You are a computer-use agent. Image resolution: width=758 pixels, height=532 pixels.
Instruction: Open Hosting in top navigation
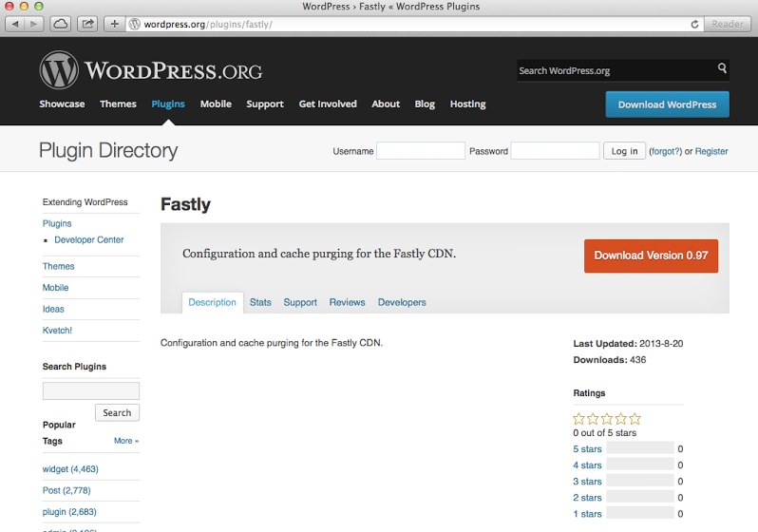click(x=467, y=104)
